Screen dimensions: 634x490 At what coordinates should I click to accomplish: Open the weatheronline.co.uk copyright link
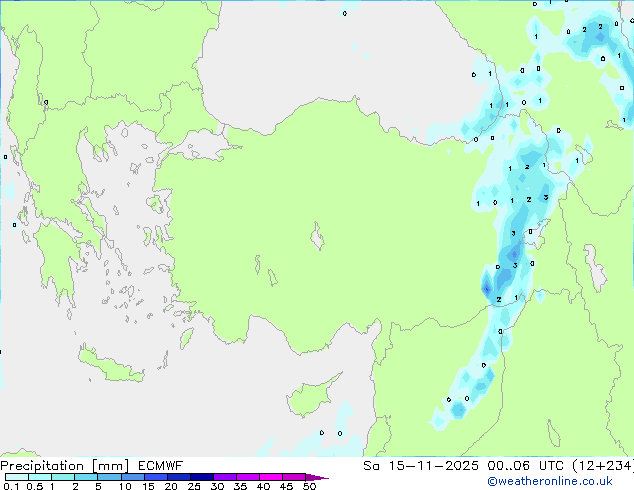550,481
